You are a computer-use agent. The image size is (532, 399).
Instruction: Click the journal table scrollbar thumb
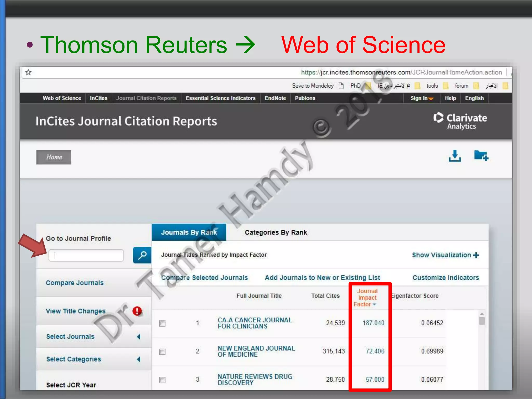482,321
